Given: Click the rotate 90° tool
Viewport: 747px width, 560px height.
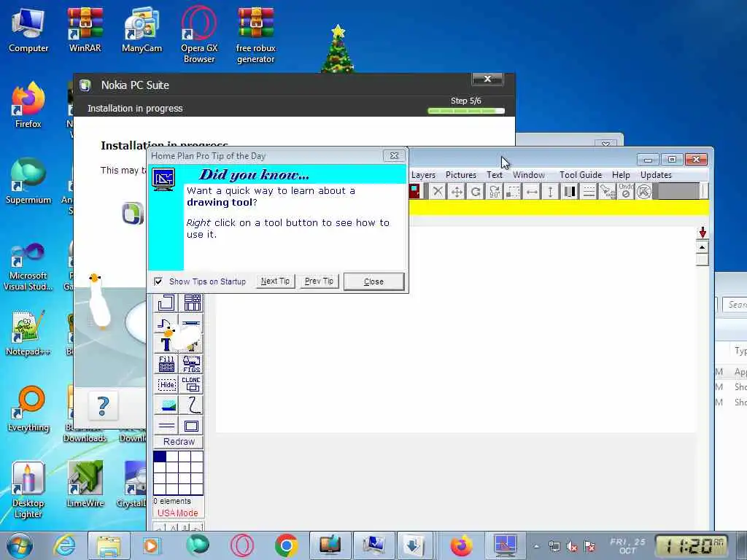Looking at the screenshot, I should coord(494,192).
